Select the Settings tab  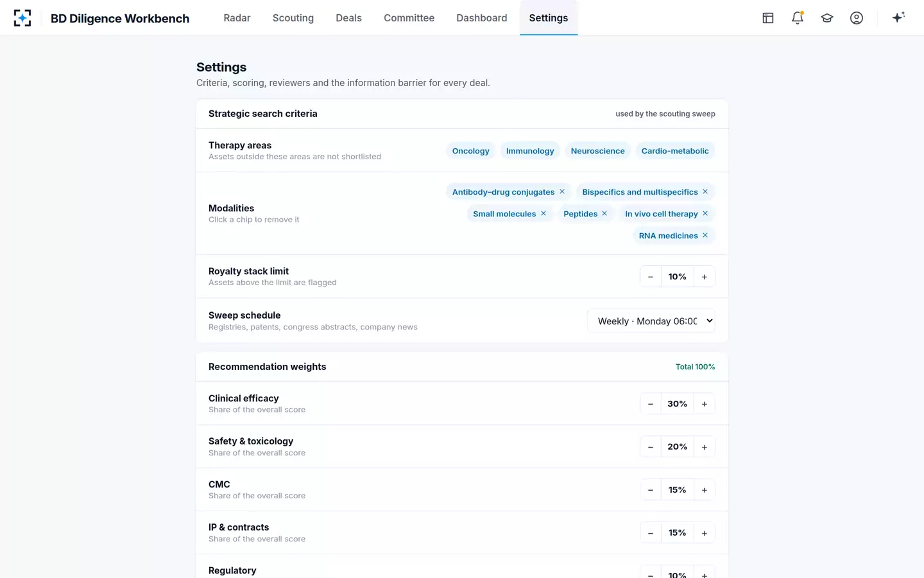(549, 18)
